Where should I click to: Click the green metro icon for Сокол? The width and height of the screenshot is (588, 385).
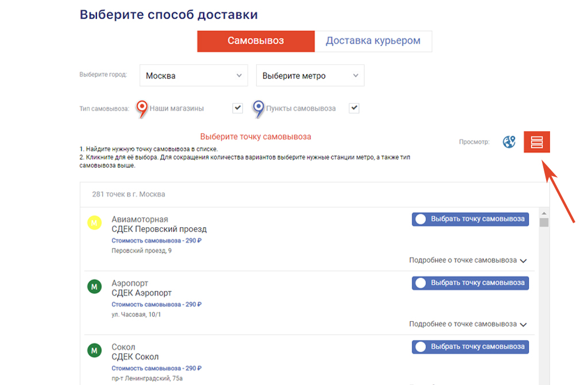(x=95, y=351)
